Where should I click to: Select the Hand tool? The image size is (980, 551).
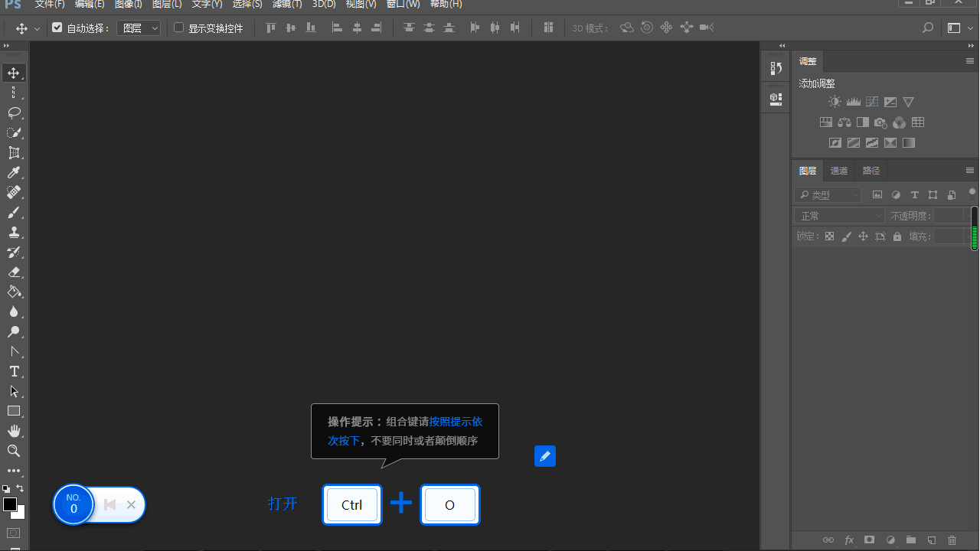click(14, 431)
